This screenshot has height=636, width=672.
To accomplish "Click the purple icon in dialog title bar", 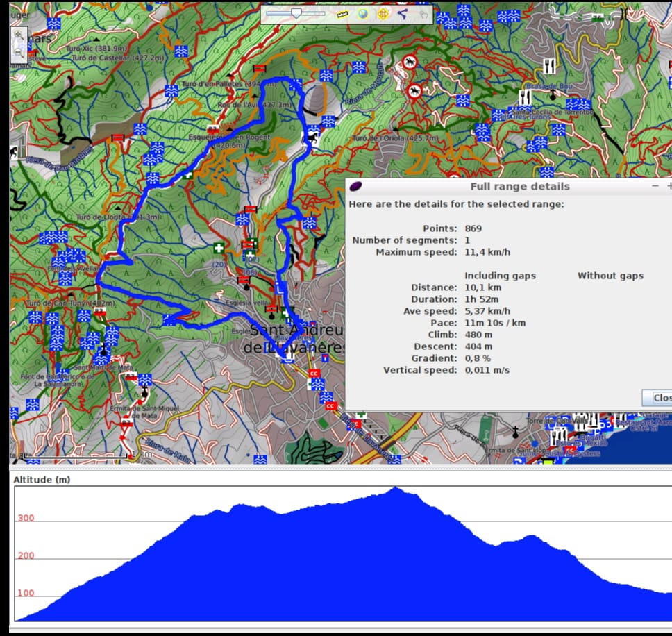I will click(x=355, y=186).
